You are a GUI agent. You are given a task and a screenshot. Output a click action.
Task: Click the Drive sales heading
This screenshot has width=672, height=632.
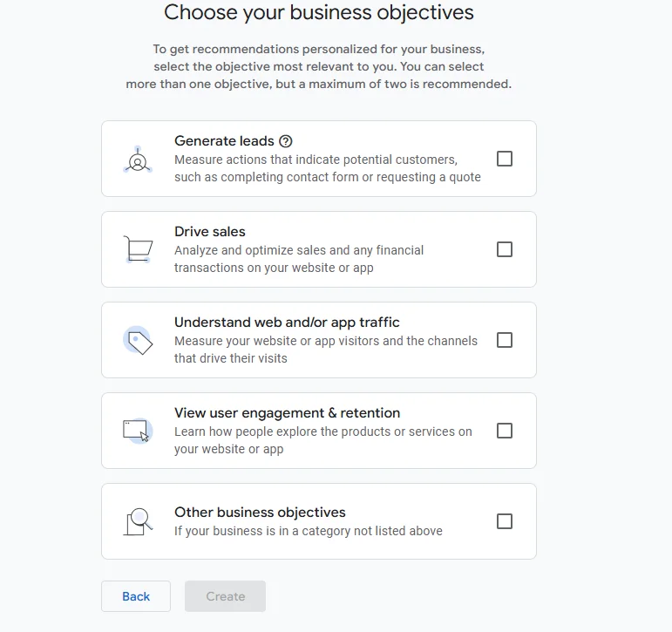click(210, 232)
